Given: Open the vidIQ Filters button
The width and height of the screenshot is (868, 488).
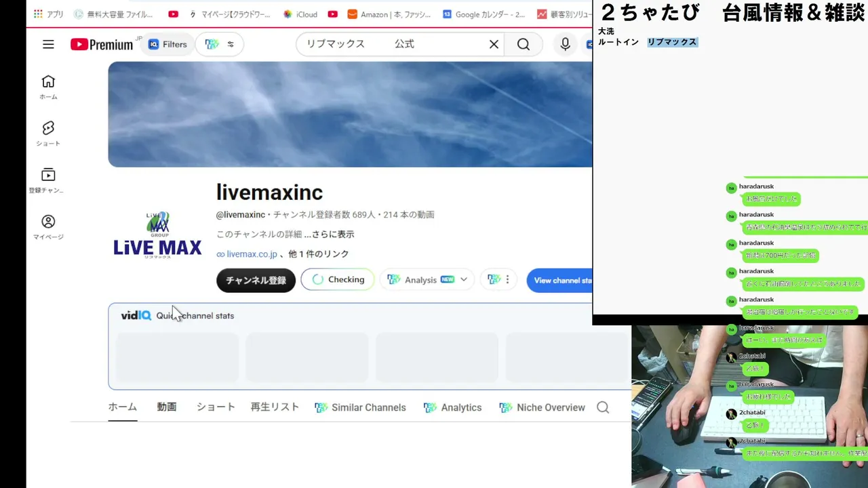Looking at the screenshot, I should tap(167, 44).
